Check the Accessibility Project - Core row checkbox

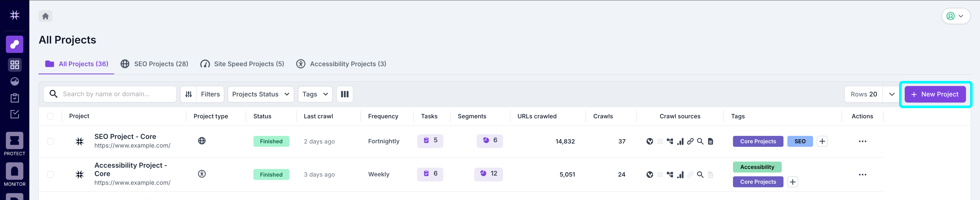point(51,175)
